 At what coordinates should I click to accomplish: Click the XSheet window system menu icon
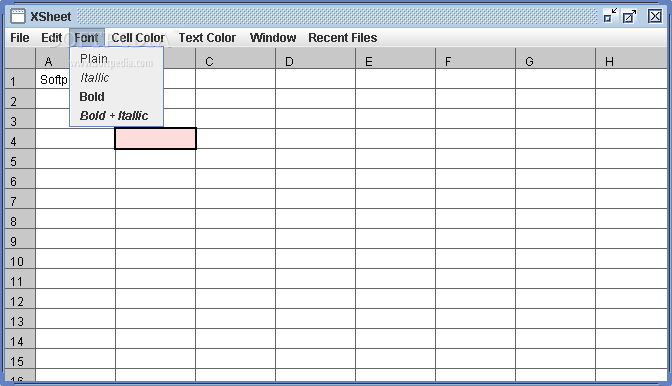coord(18,16)
